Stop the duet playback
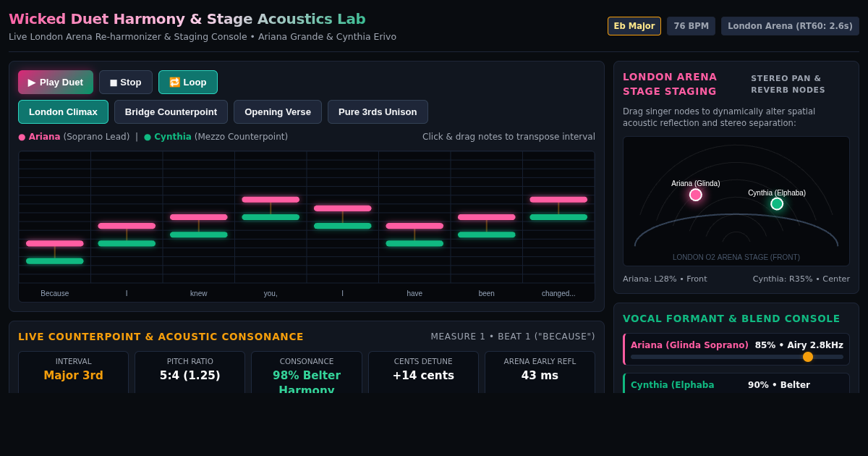Viewport: 868px width, 456px height. point(126,83)
